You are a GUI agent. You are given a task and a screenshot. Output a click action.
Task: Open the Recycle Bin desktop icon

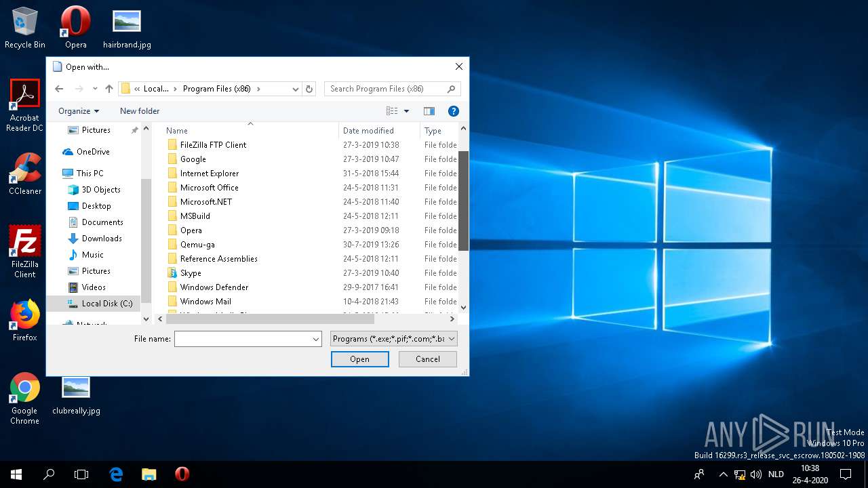click(x=25, y=28)
